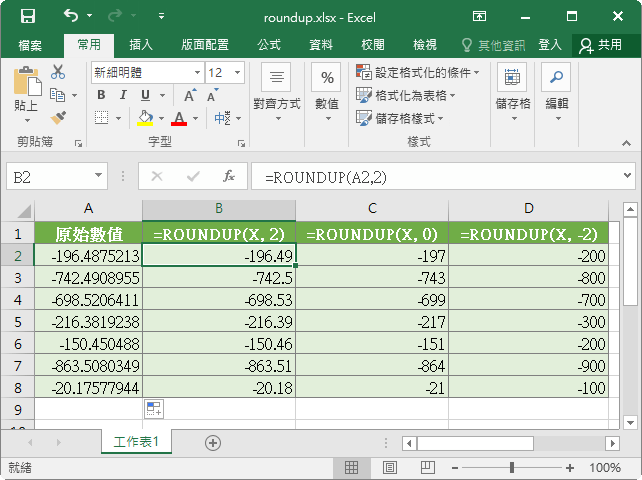Open the copy options dropdown arrow
This screenshot has height=480, width=642.
tap(75, 95)
